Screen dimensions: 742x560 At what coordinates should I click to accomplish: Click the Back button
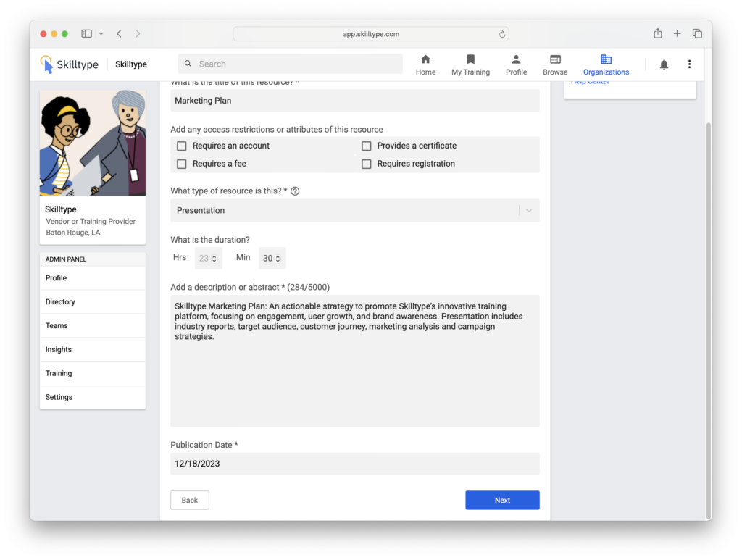click(x=190, y=501)
